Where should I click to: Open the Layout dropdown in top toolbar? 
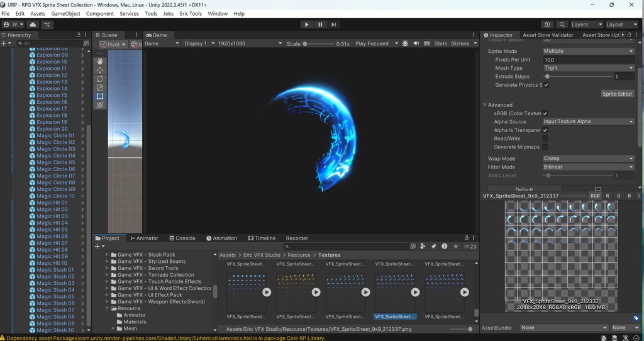[621, 25]
